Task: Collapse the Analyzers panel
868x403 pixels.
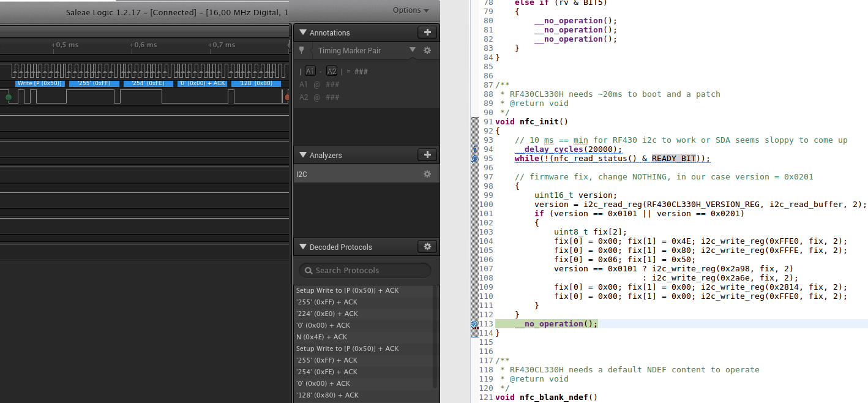Action: [x=302, y=156]
